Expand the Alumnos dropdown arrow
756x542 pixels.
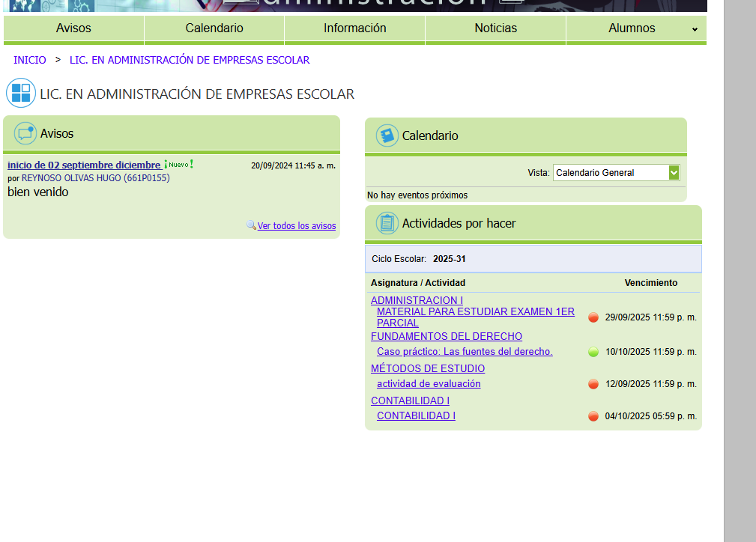(695, 29)
